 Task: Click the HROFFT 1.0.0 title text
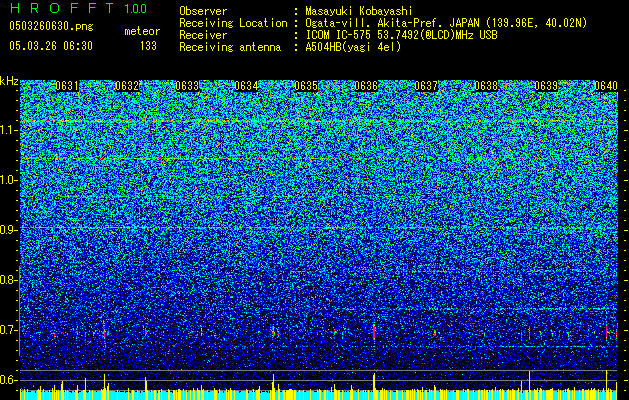pyautogui.click(x=78, y=8)
